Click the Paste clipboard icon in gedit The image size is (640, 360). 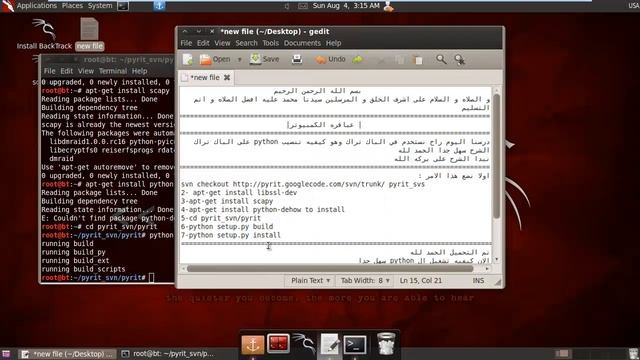point(418,60)
